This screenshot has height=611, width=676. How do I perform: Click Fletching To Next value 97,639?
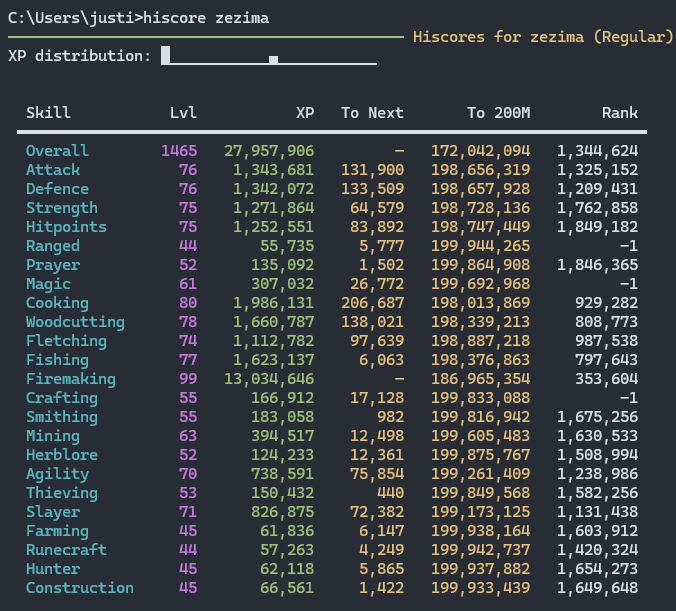pos(377,341)
